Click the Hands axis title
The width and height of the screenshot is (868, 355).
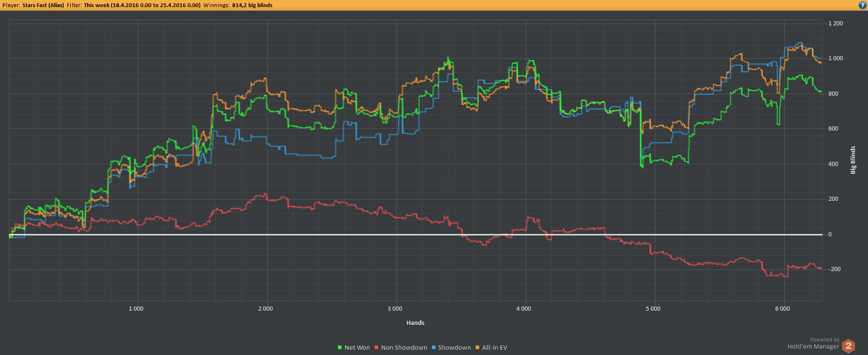[415, 323]
